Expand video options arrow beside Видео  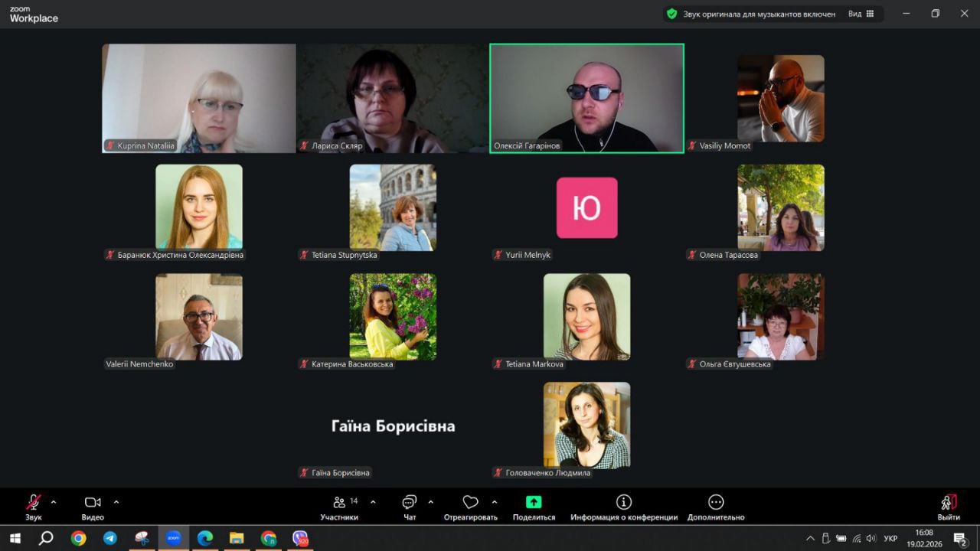(x=116, y=502)
